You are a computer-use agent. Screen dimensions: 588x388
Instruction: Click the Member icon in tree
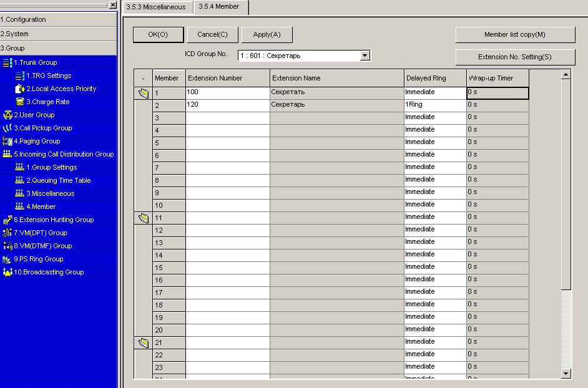(20, 206)
